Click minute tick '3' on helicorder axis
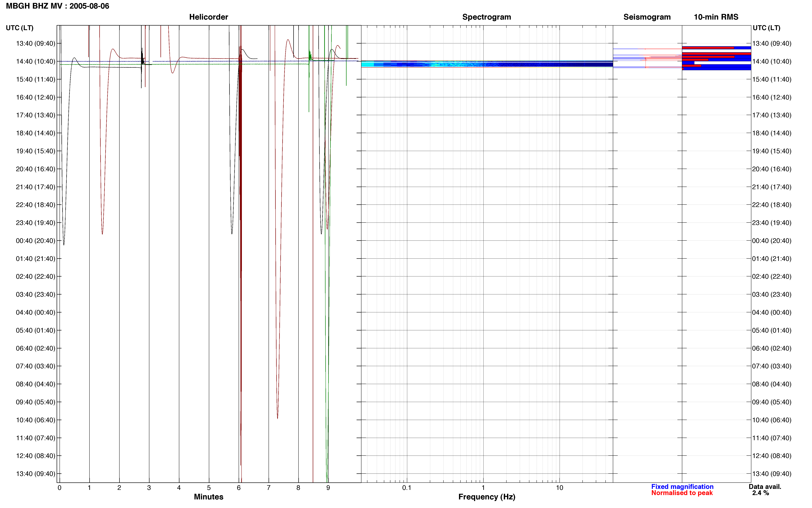 click(149, 488)
